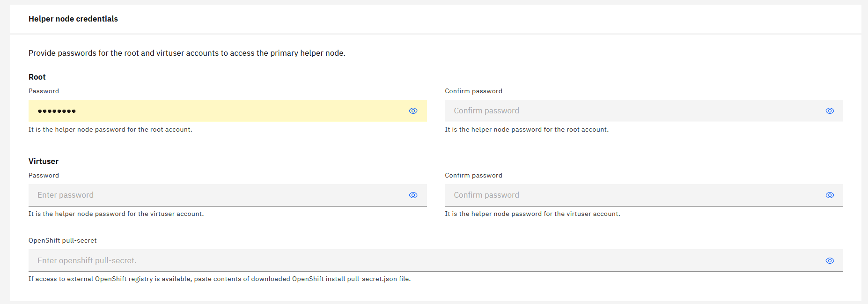Click the Enter openshift pull-secret field
868x304 pixels.
tap(421, 261)
